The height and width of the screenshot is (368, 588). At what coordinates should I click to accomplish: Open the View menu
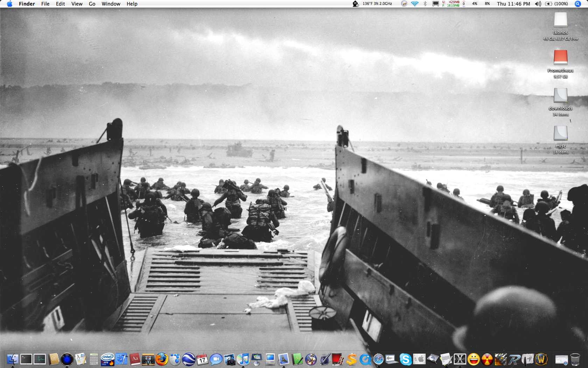point(77,4)
